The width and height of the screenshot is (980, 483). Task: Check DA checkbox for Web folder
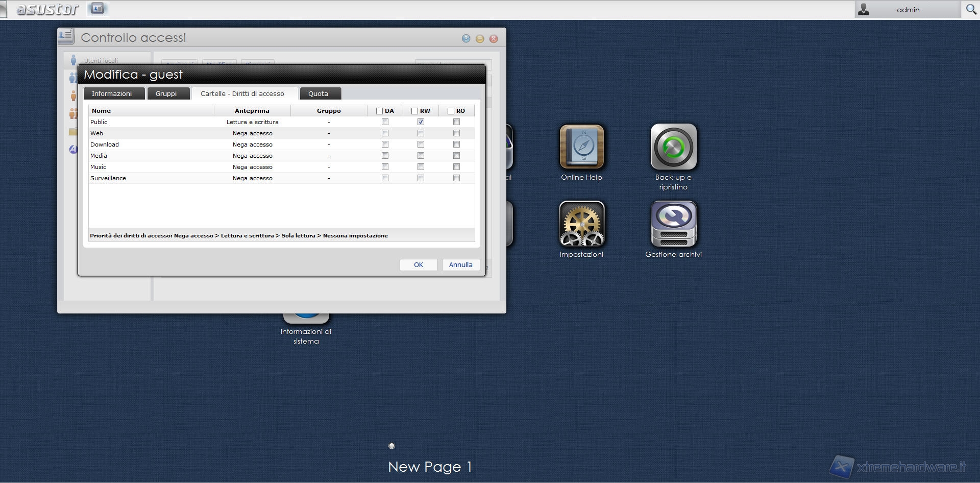click(x=385, y=133)
